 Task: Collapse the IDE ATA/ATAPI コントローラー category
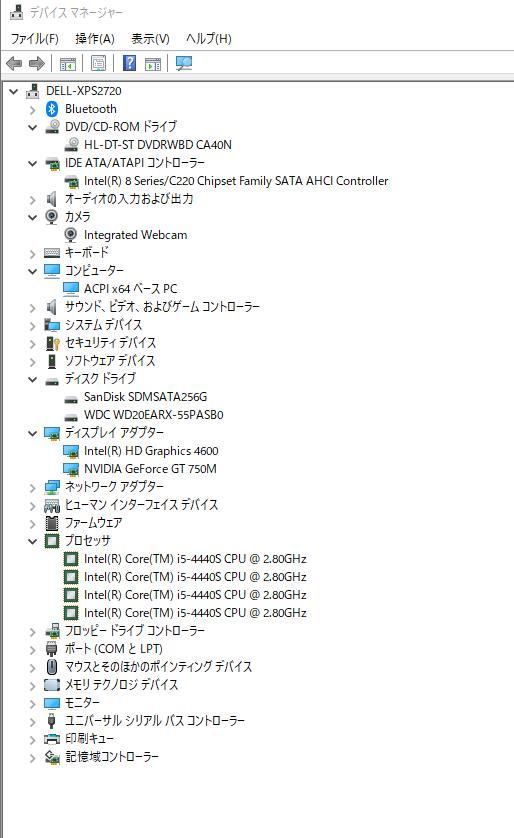33,164
